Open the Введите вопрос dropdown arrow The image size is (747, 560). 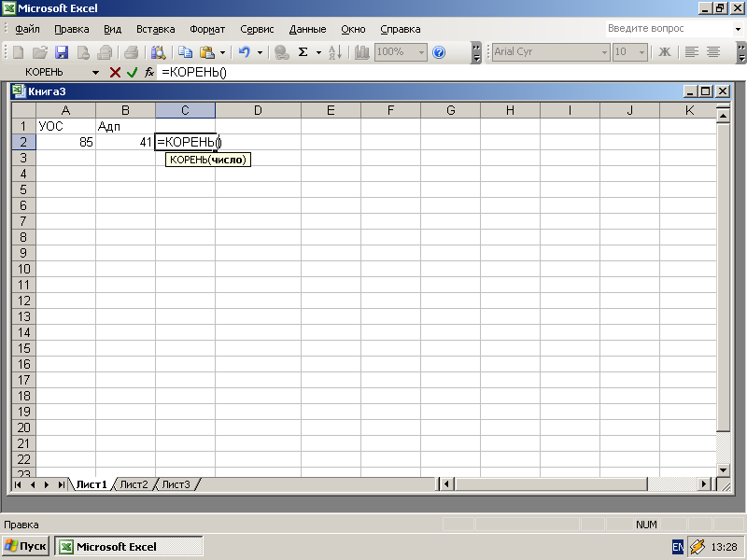tap(738, 29)
